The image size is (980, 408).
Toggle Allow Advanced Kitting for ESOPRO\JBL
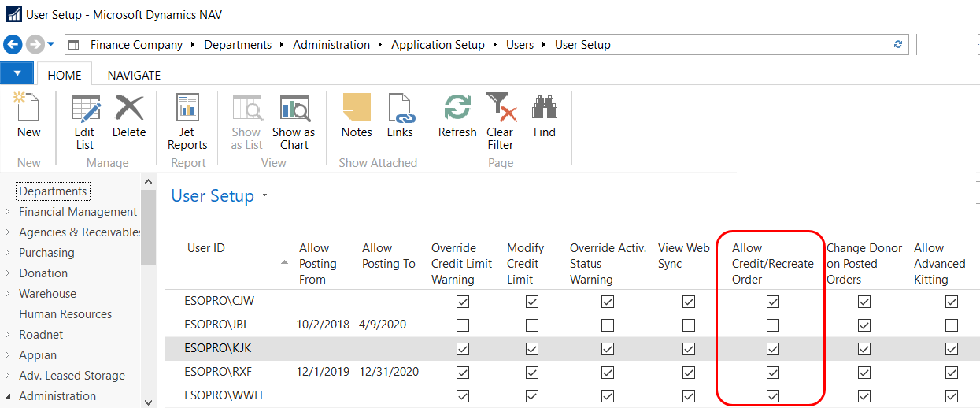pos(952,325)
